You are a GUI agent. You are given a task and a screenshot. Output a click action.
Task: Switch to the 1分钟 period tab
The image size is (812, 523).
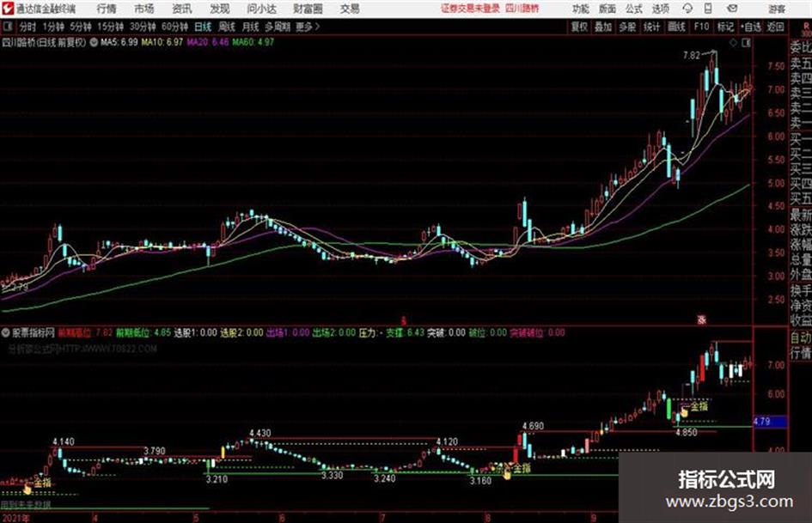pyautogui.click(x=53, y=27)
